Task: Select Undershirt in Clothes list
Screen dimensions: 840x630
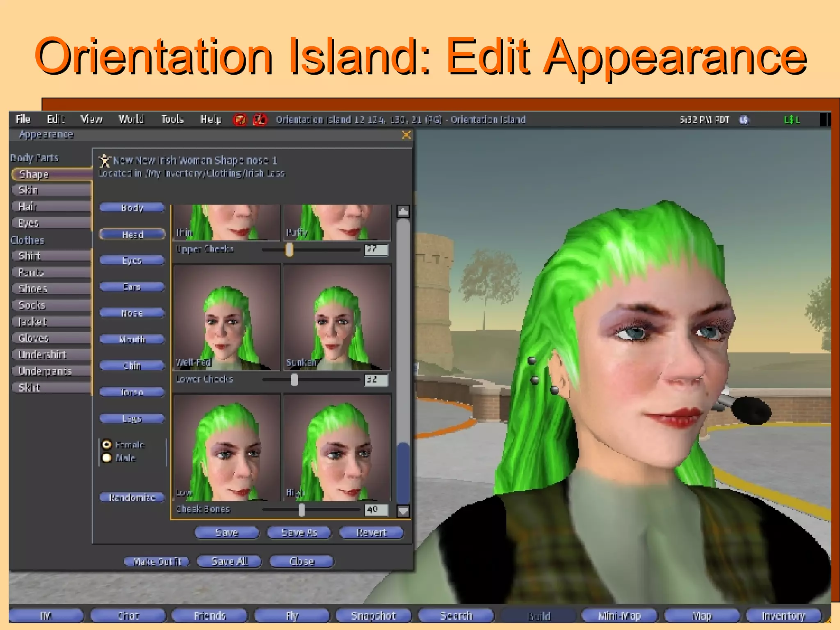Action: pyautogui.click(x=52, y=354)
